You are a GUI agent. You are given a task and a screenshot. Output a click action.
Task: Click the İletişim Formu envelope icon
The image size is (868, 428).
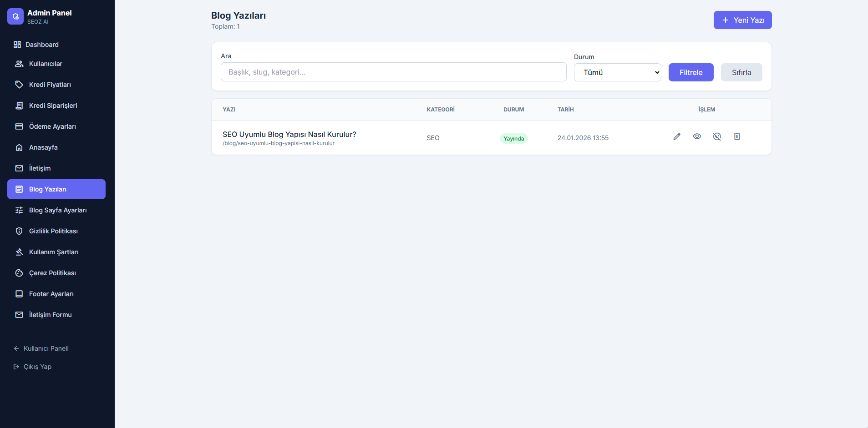click(19, 315)
